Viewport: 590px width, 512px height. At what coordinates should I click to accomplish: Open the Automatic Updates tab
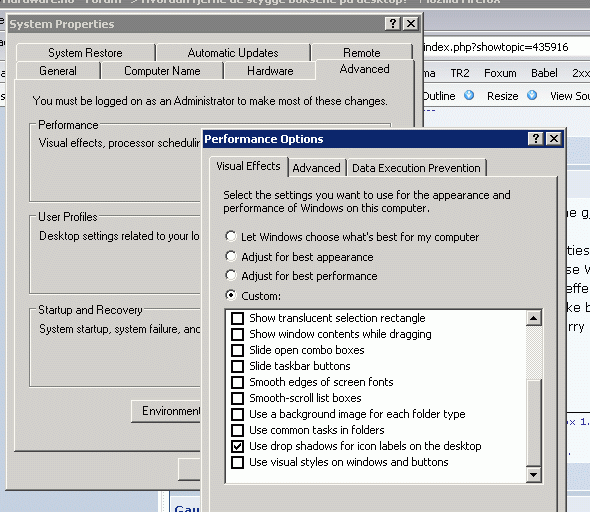[233, 53]
